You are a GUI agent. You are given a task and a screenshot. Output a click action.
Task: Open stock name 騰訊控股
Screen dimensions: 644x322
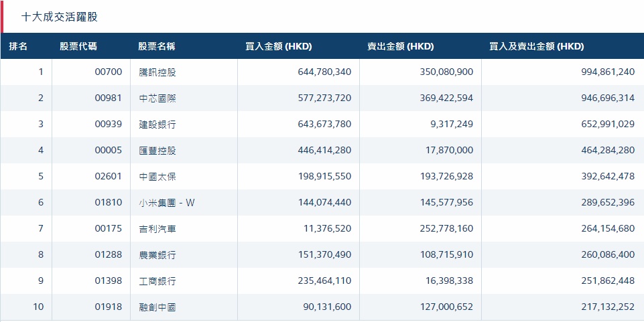(x=157, y=72)
